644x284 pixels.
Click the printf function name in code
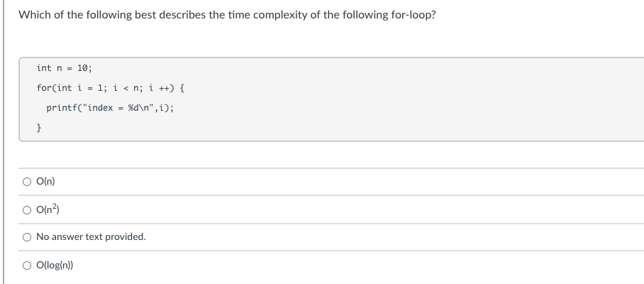[x=62, y=109]
